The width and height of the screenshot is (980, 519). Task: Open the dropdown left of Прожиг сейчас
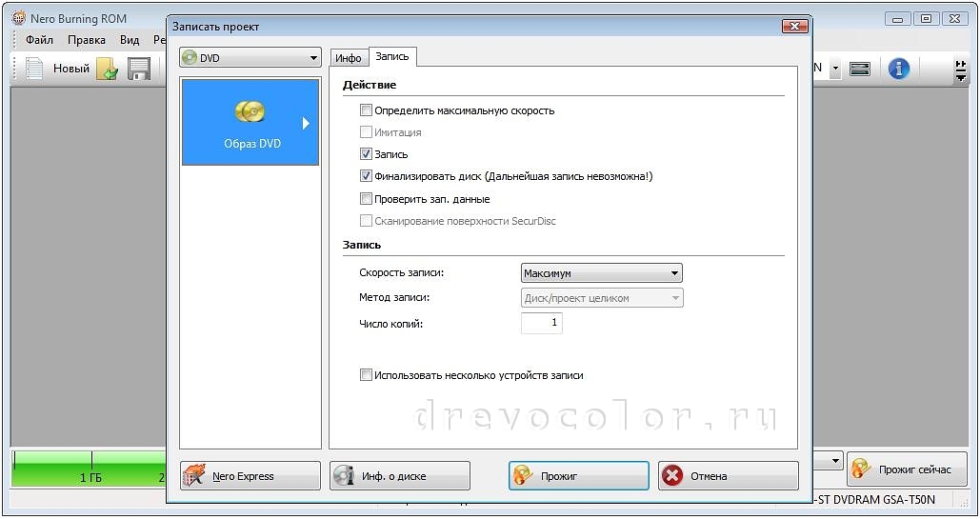835,462
